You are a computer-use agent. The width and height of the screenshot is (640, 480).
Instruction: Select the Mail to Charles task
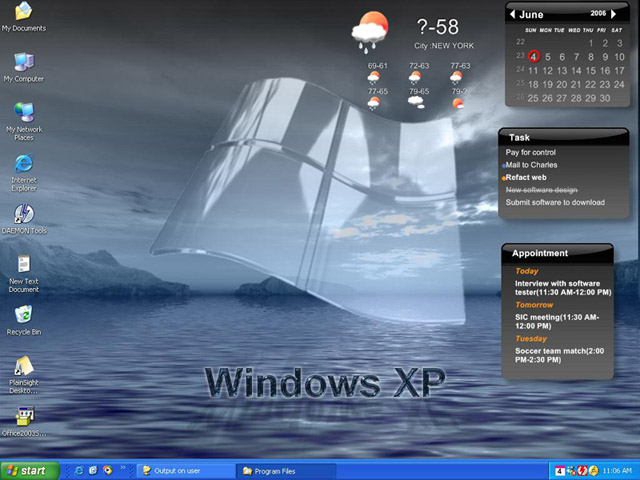click(531, 165)
